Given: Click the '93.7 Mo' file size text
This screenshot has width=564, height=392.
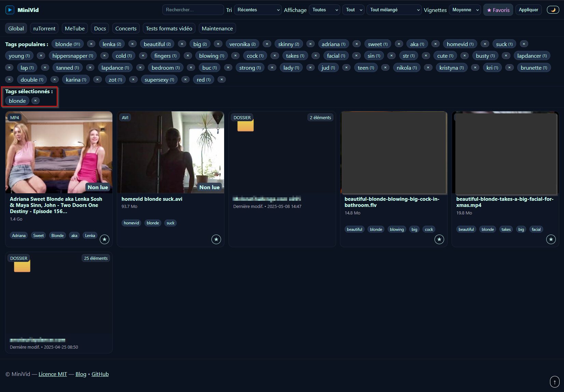Looking at the screenshot, I should pos(129,207).
